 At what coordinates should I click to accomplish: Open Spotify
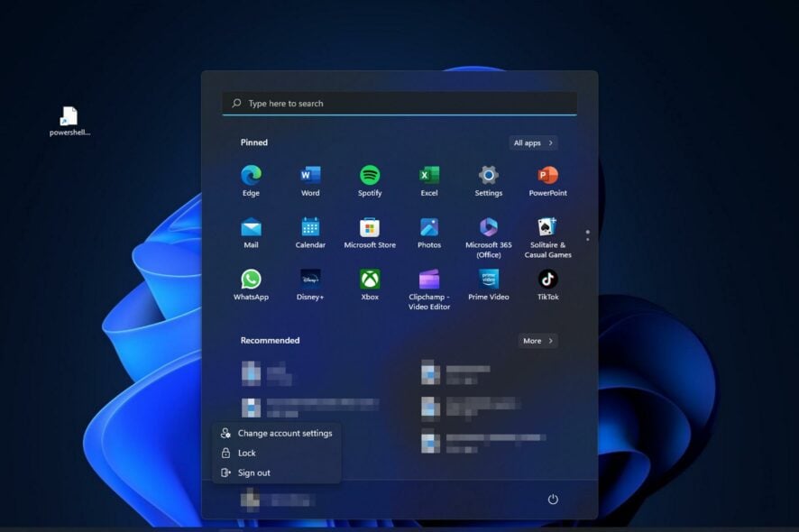click(370, 181)
